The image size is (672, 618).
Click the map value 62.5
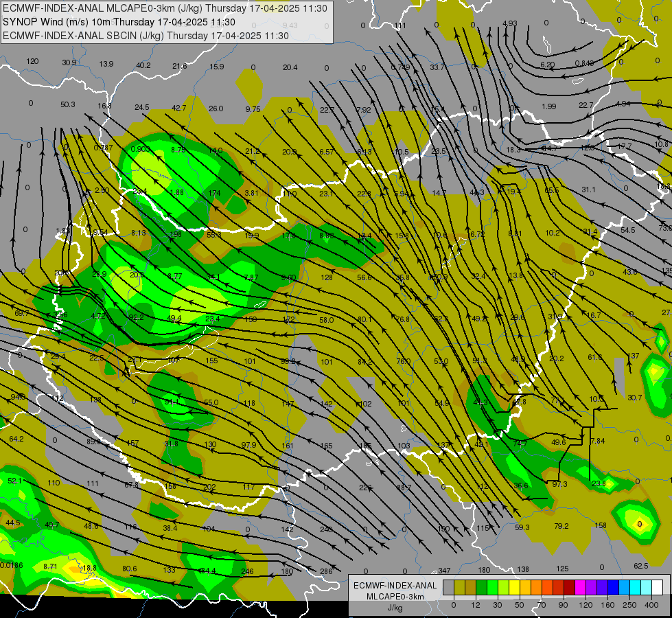pyautogui.click(x=640, y=566)
